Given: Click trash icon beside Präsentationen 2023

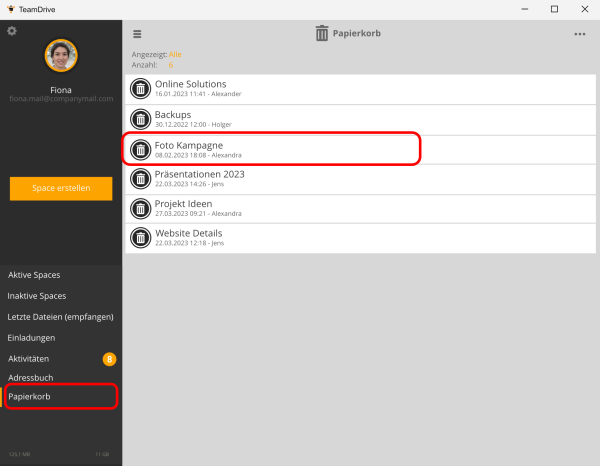Looking at the screenshot, I should (x=141, y=179).
